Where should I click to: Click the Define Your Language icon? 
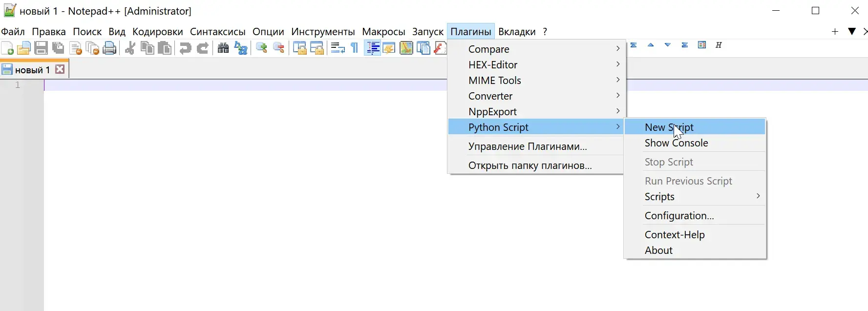click(x=389, y=48)
